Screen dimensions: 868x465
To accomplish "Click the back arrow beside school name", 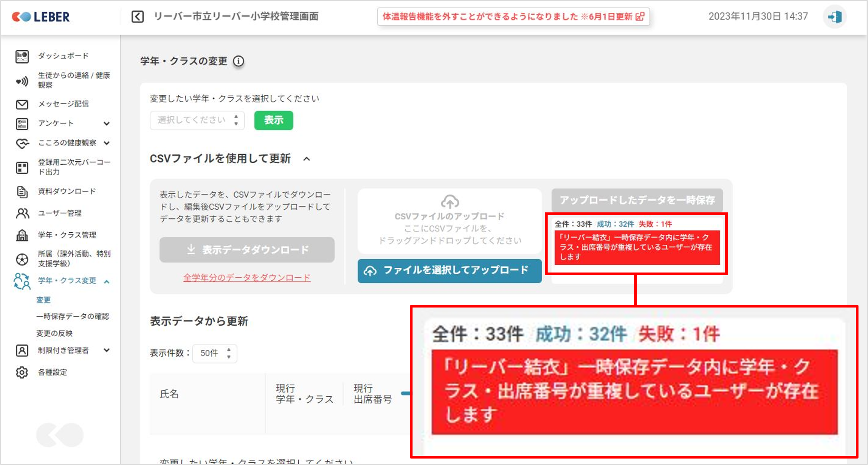I will coord(137,17).
